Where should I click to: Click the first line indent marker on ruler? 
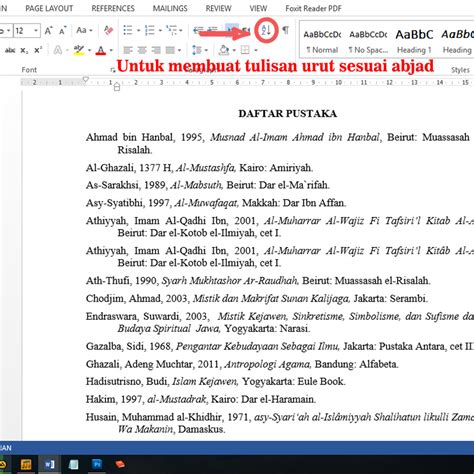86,80
